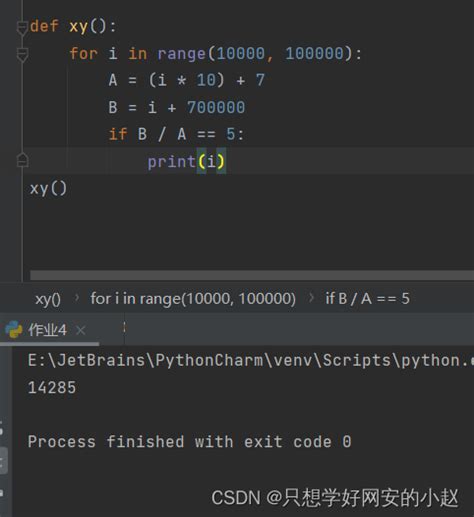Click the breadcrumb chevron before if B / A

[311, 298]
